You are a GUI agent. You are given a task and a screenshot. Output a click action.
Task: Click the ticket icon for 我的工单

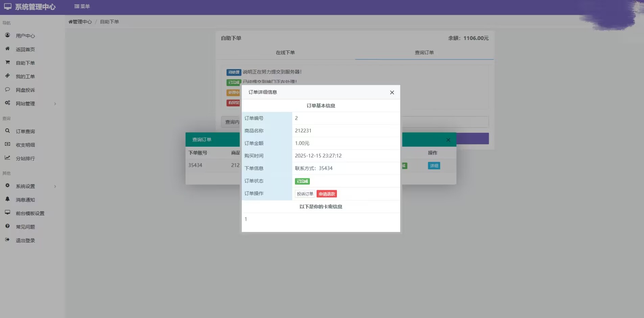click(x=7, y=76)
